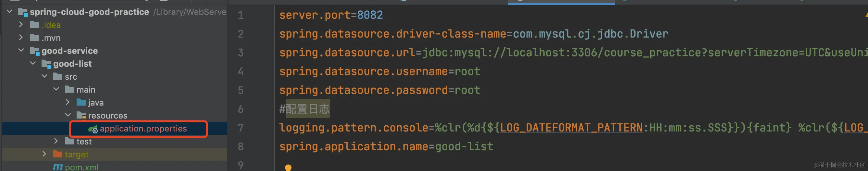Collapse the resources folder

[x=68, y=115]
